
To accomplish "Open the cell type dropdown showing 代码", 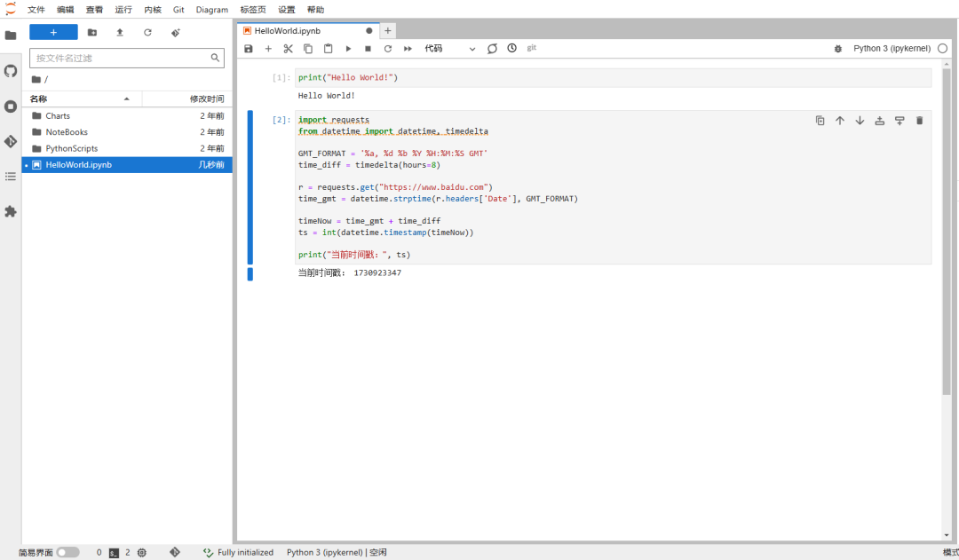I will pos(449,48).
